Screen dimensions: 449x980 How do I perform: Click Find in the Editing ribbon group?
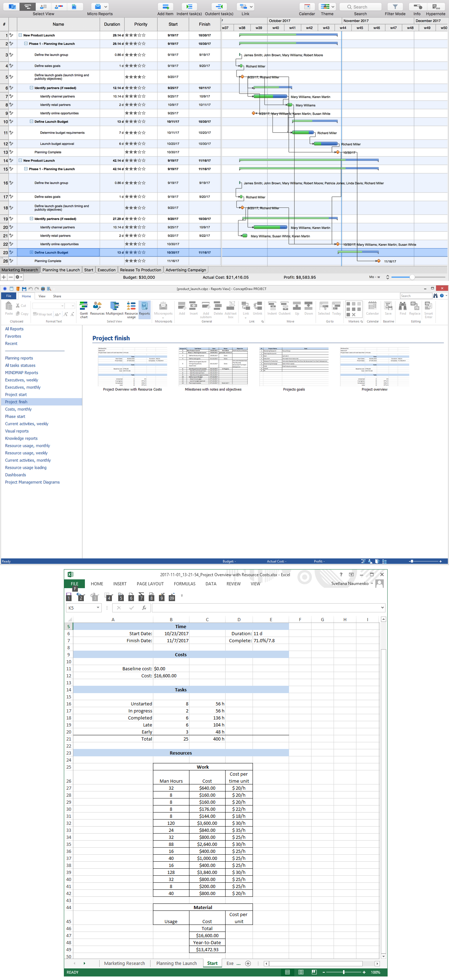[403, 308]
